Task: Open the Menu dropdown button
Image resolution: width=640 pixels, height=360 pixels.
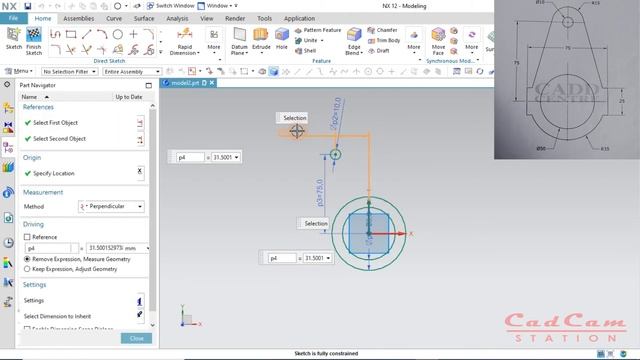Action: [x=19, y=71]
